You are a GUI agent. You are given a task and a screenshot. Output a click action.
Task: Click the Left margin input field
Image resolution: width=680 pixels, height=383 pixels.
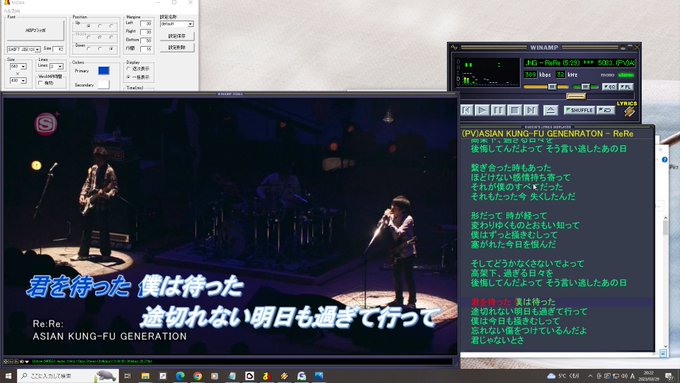[146, 23]
